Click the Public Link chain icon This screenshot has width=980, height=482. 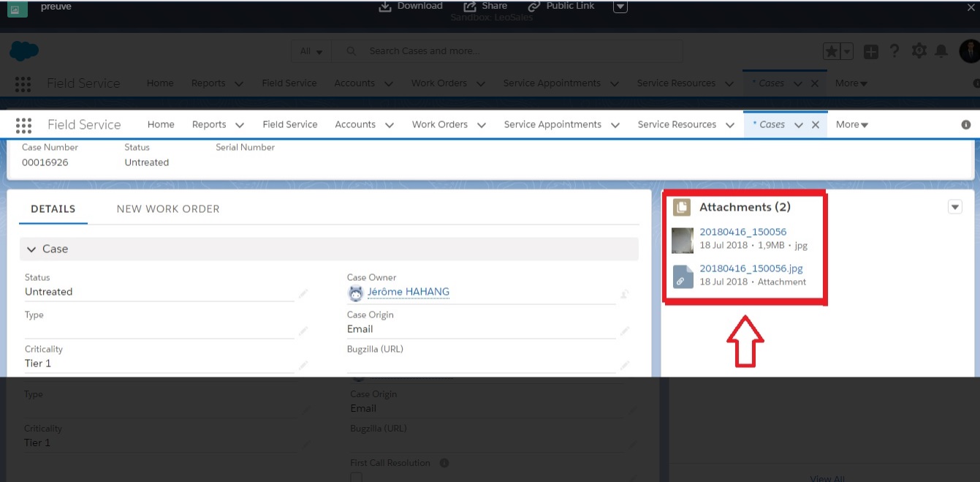(534, 7)
